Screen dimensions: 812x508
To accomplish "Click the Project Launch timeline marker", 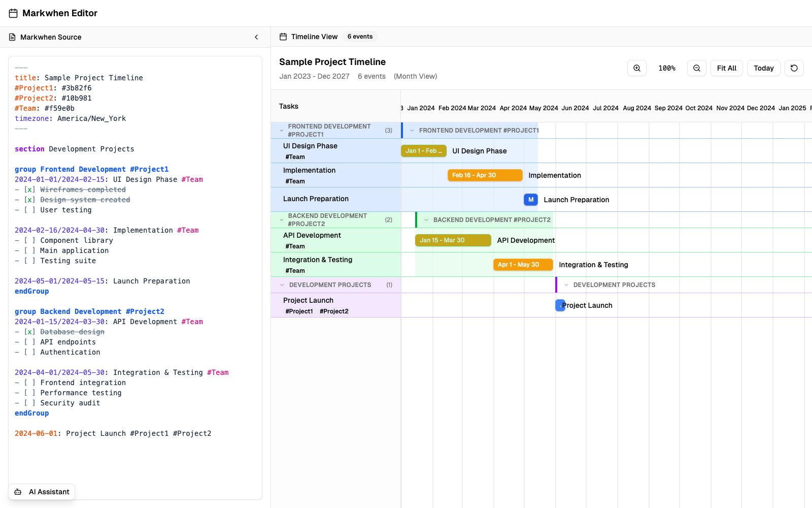I will tap(560, 305).
